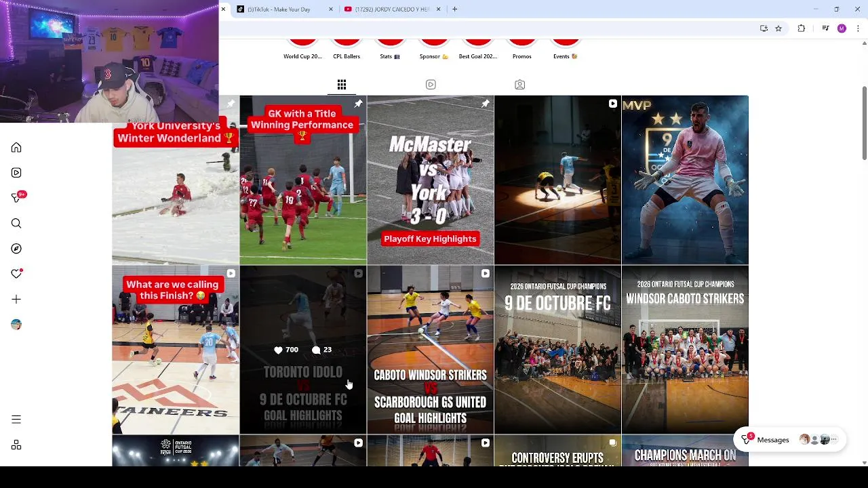The image size is (868, 488).
Task: Click the scrollbar down arrow
Action: (864, 462)
